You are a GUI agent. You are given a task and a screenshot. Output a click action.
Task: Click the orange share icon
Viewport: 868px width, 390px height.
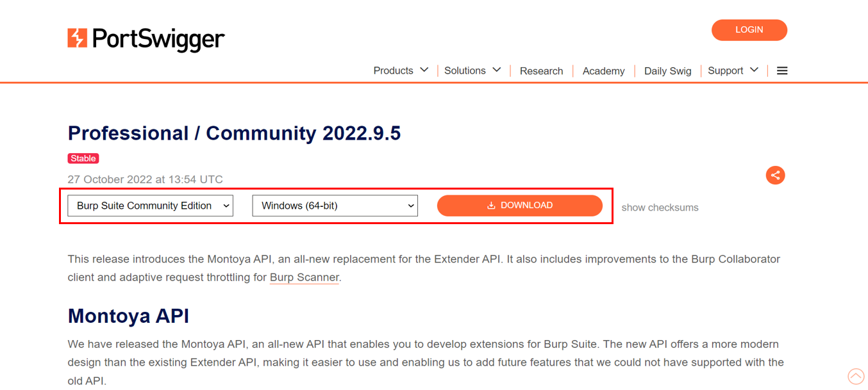775,175
